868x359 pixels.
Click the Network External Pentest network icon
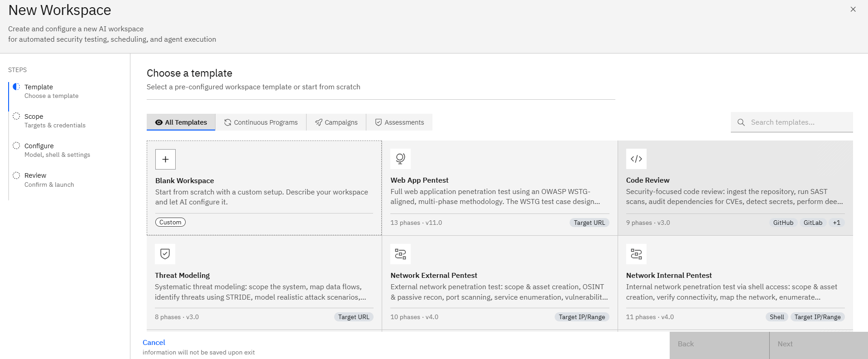[x=400, y=254]
